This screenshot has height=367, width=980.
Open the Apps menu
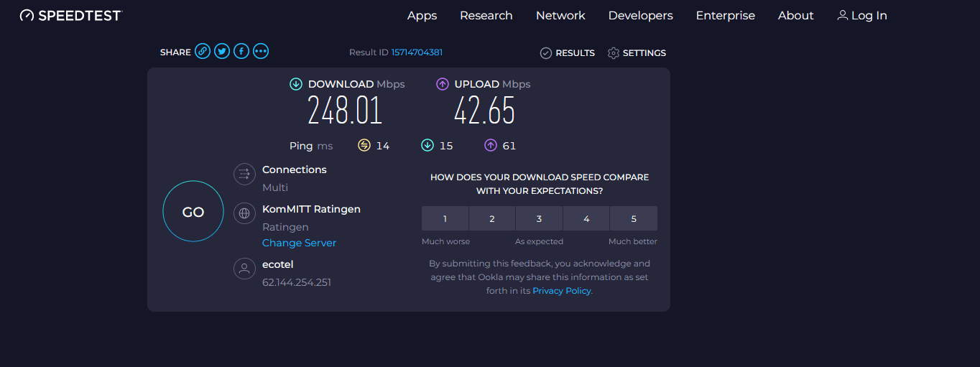[422, 15]
